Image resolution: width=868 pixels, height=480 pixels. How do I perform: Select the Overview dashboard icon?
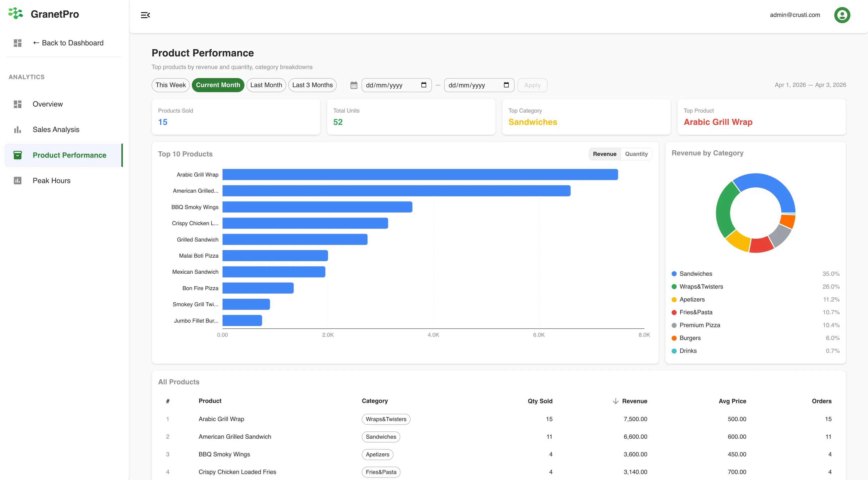(x=18, y=104)
